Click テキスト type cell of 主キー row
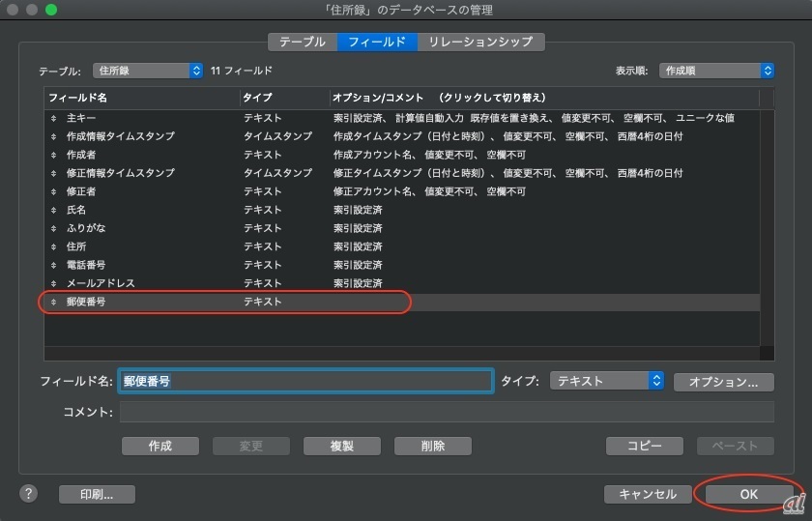The height and width of the screenshot is (521, 812). [263, 119]
